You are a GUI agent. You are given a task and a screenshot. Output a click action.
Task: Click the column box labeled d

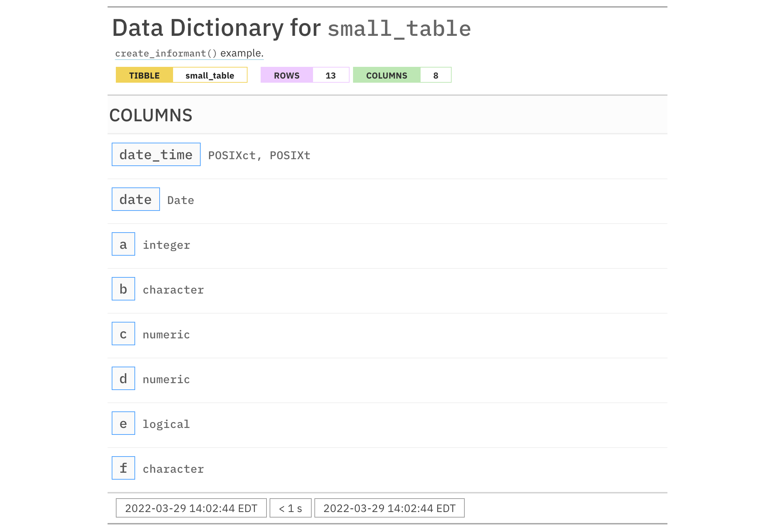pos(123,378)
